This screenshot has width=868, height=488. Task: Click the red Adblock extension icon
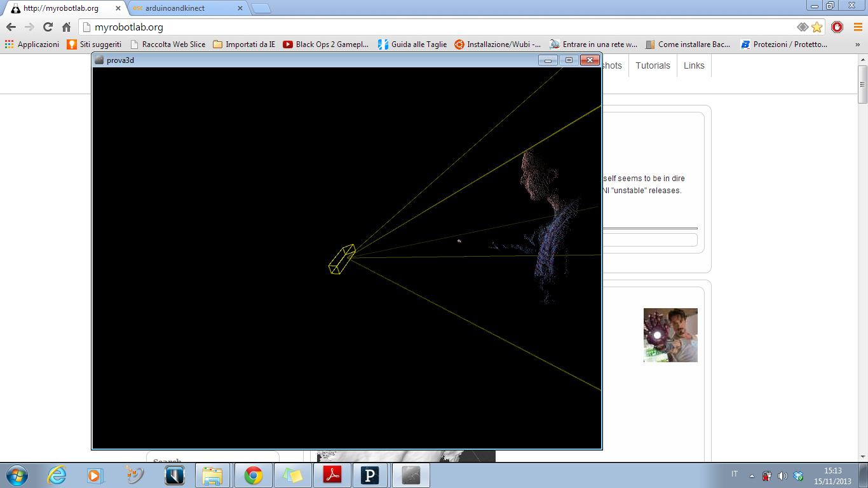837,27
